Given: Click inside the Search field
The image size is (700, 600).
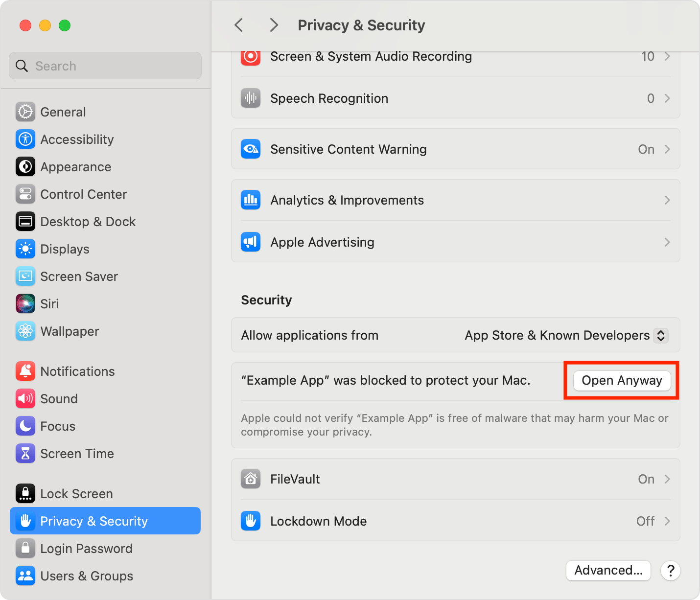Looking at the screenshot, I should coord(105,66).
